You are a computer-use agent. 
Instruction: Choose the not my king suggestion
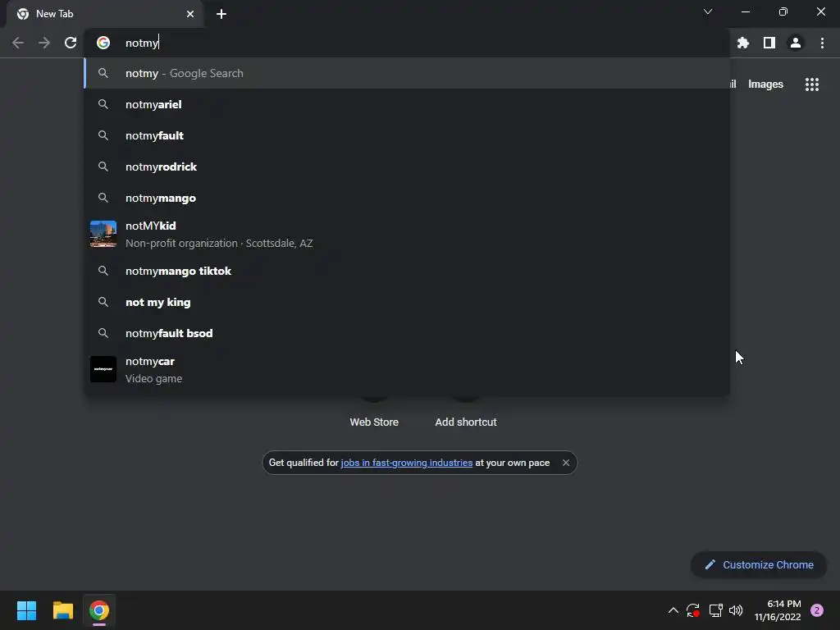coord(407,302)
